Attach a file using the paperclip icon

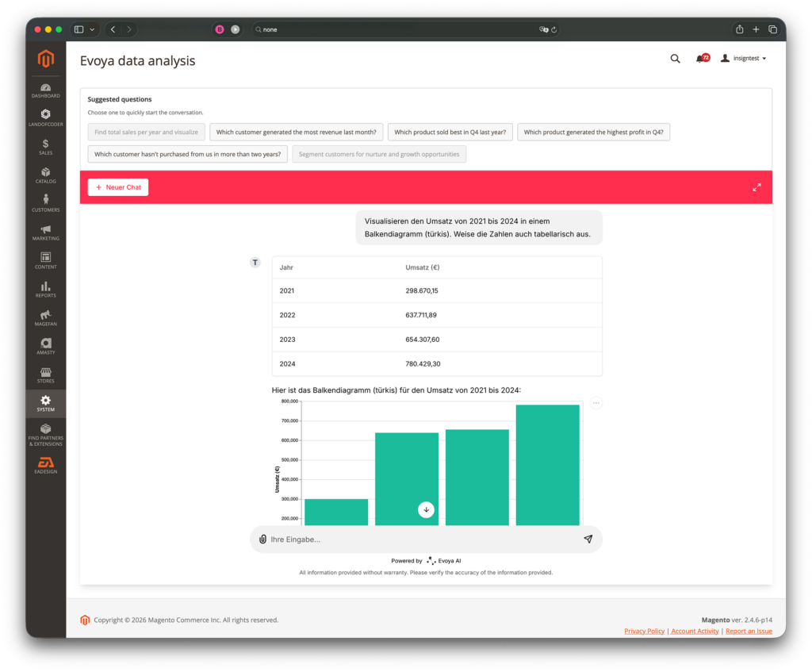point(262,539)
